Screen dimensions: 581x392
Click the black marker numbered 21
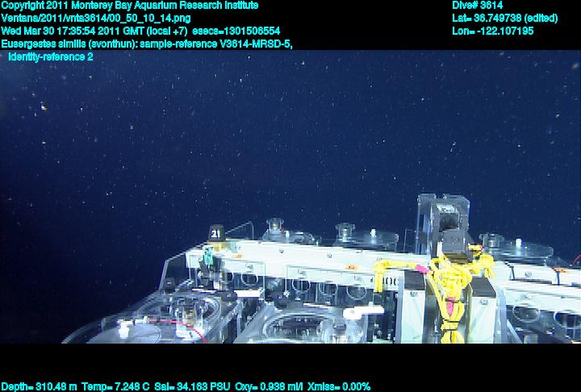[x=216, y=233]
